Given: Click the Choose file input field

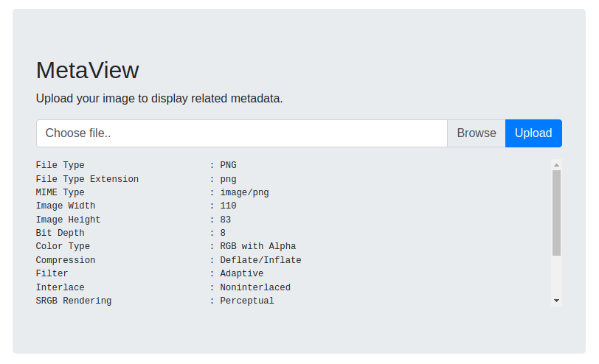Looking at the screenshot, I should [x=242, y=133].
